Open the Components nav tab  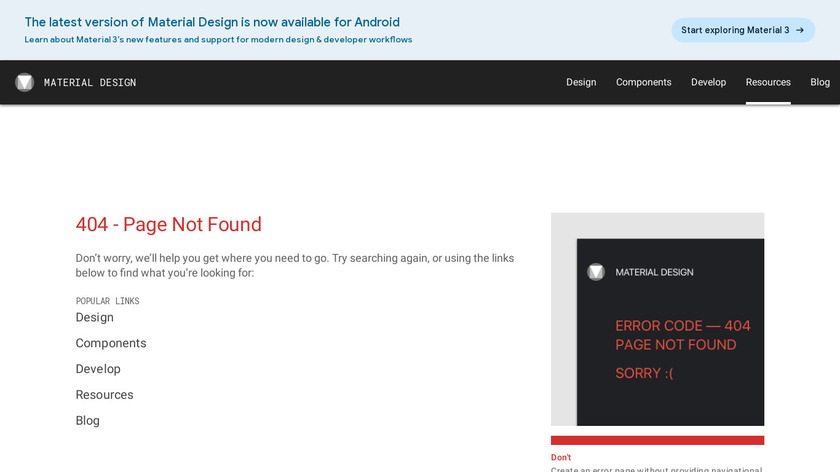coord(643,82)
